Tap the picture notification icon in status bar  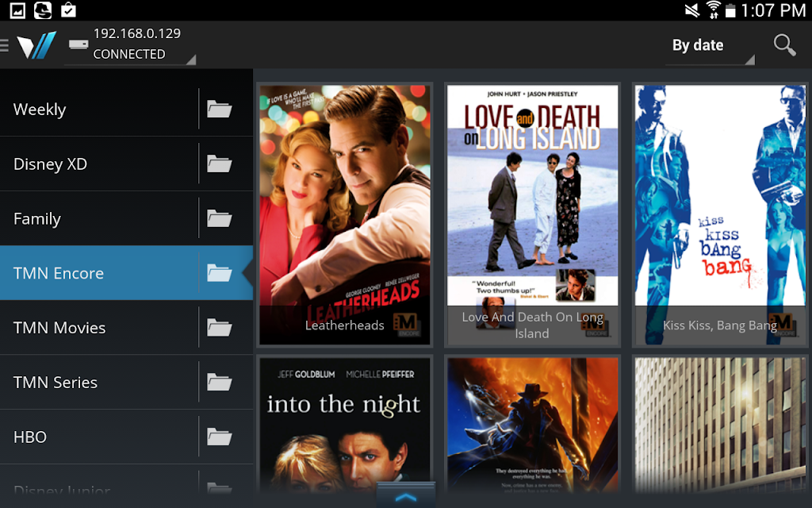point(17,10)
